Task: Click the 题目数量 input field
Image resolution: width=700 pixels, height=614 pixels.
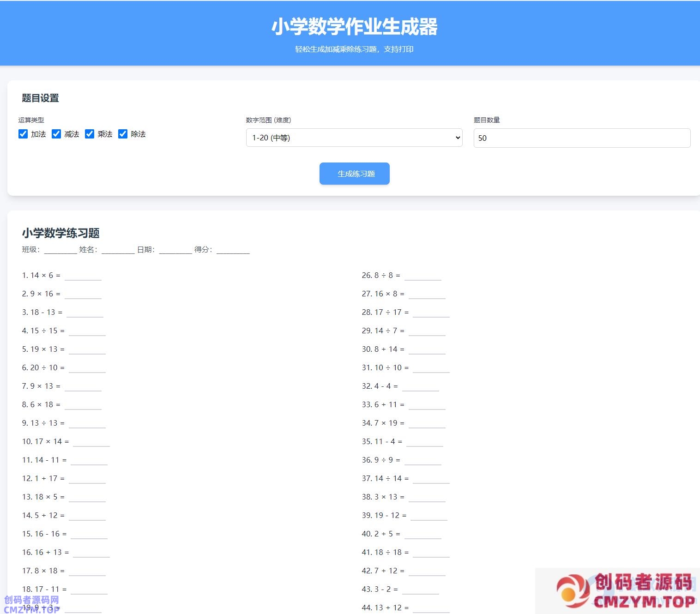Action: [582, 138]
